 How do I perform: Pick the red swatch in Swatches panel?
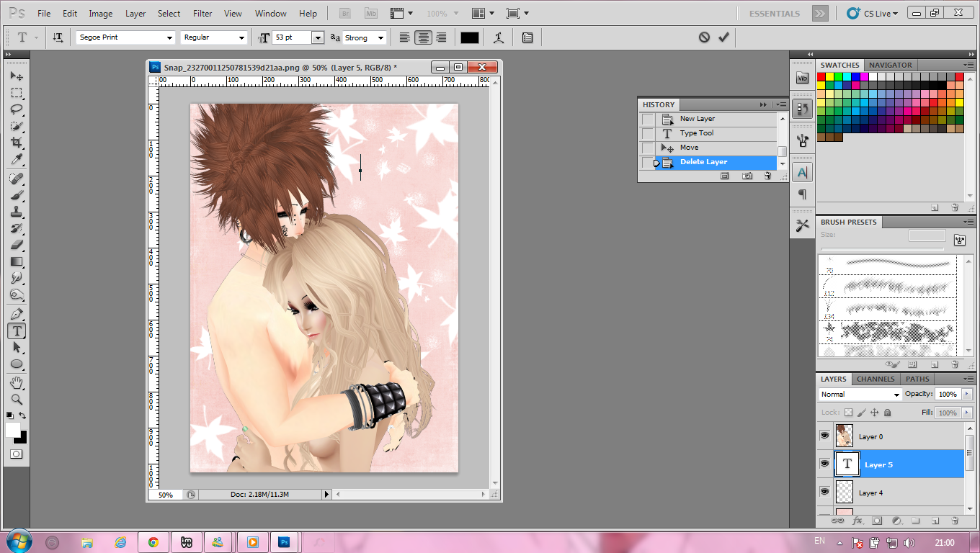(x=821, y=76)
